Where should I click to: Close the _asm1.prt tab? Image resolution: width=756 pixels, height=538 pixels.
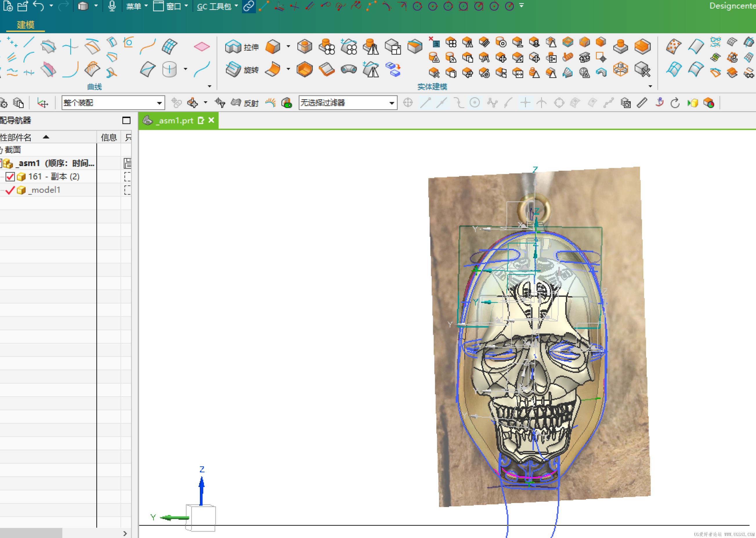(211, 120)
